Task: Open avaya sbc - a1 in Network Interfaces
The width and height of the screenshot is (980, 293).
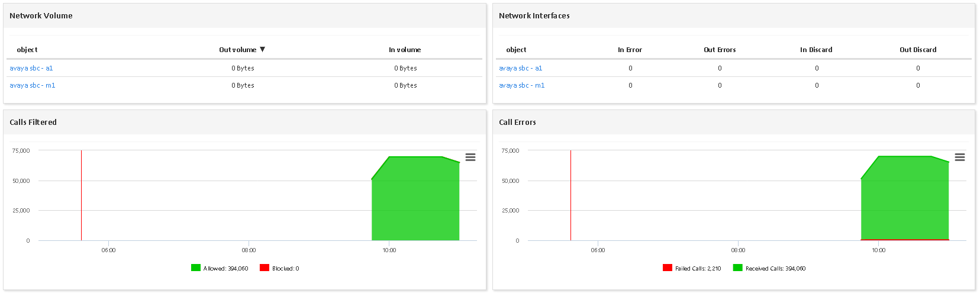Action: 521,68
